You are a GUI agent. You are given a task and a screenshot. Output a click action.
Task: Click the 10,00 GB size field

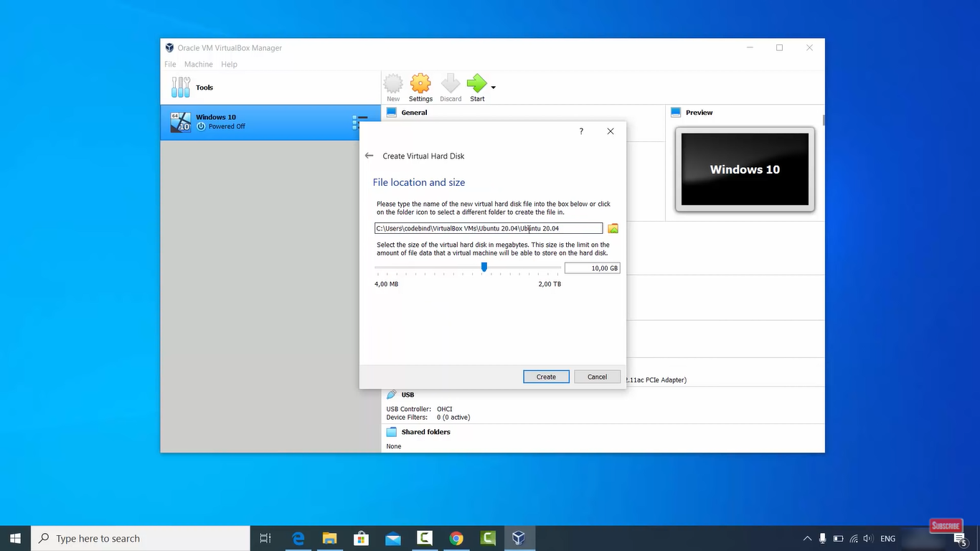point(592,268)
